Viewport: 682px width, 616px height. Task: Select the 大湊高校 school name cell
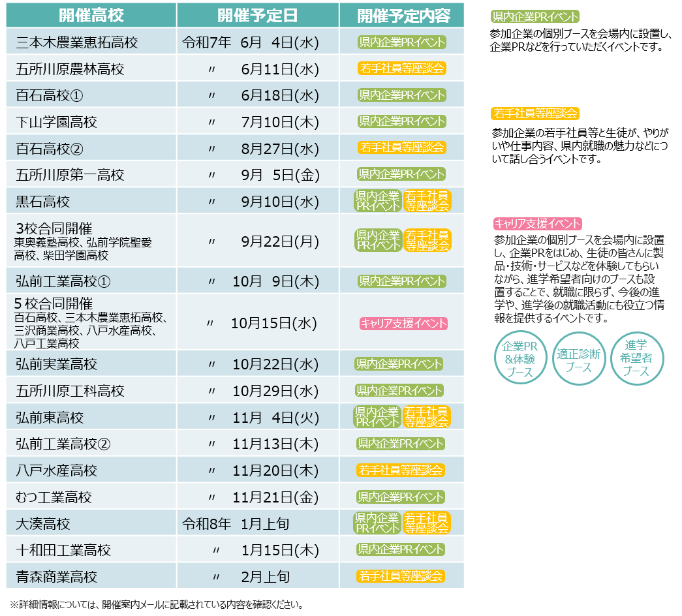coord(91,523)
